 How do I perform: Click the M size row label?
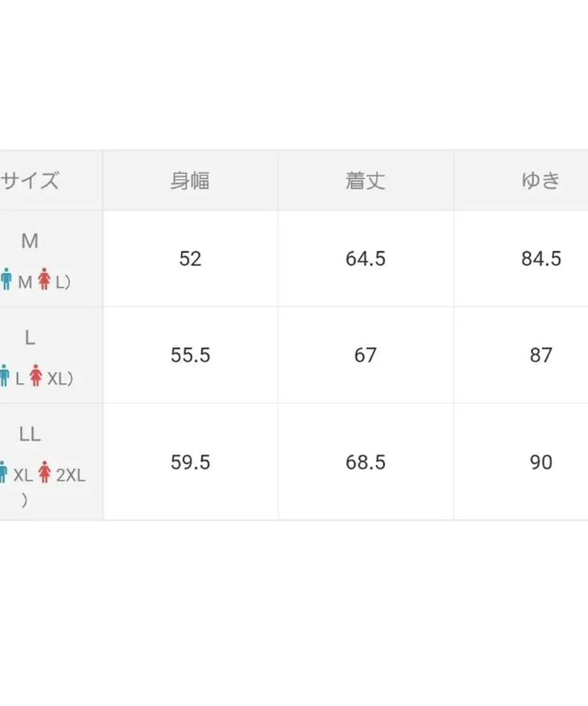[x=29, y=241]
